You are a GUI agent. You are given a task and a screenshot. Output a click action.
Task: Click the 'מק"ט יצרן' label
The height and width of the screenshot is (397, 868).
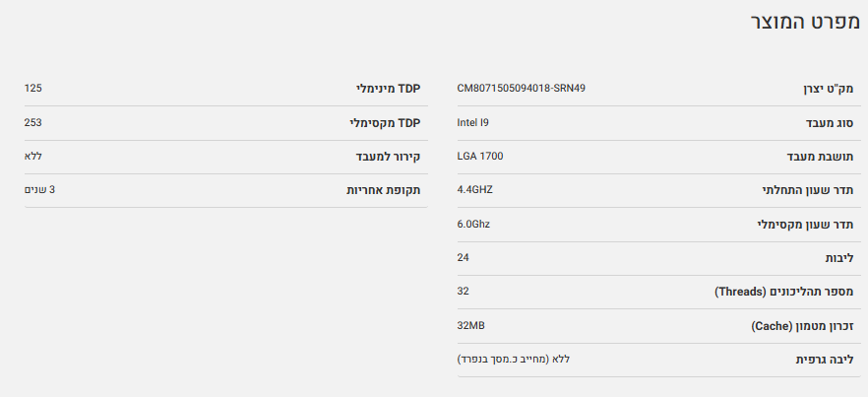coord(825,90)
